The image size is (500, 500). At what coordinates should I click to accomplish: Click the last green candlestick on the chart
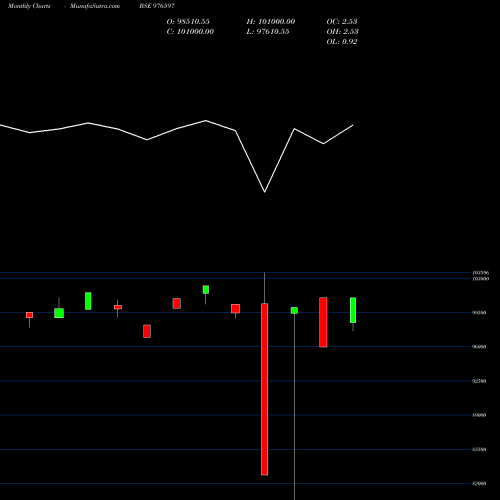(353, 310)
